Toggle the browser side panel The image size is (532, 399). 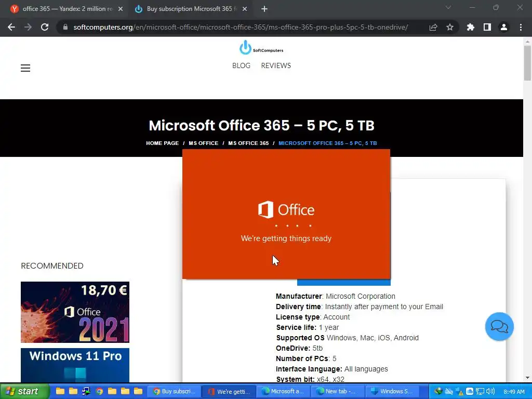487,27
